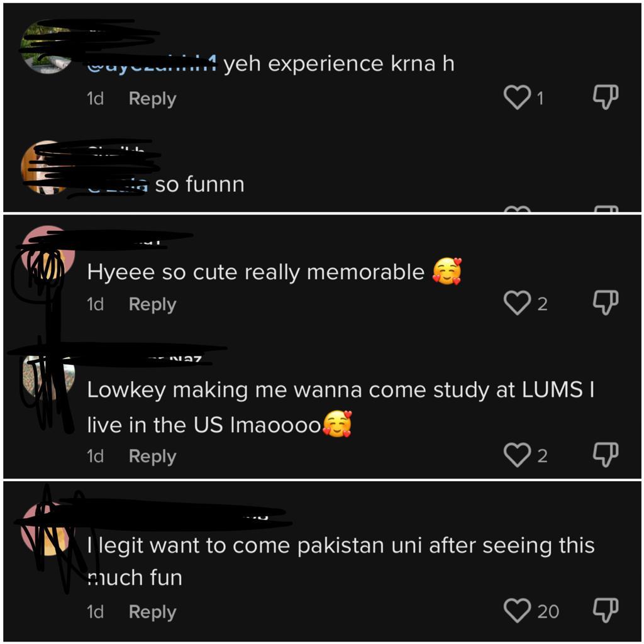Open mentioned user before "yeh experience krna h"
The image size is (644, 644).
pos(152,64)
